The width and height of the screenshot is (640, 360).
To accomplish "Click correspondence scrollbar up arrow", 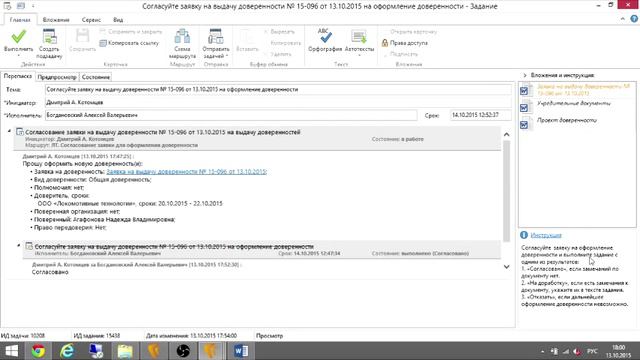I will point(507,134).
